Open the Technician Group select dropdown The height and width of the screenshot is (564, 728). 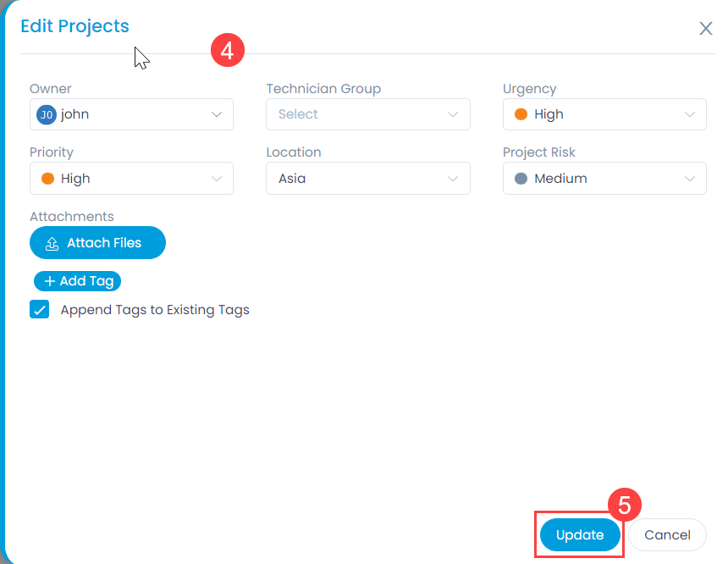click(368, 114)
